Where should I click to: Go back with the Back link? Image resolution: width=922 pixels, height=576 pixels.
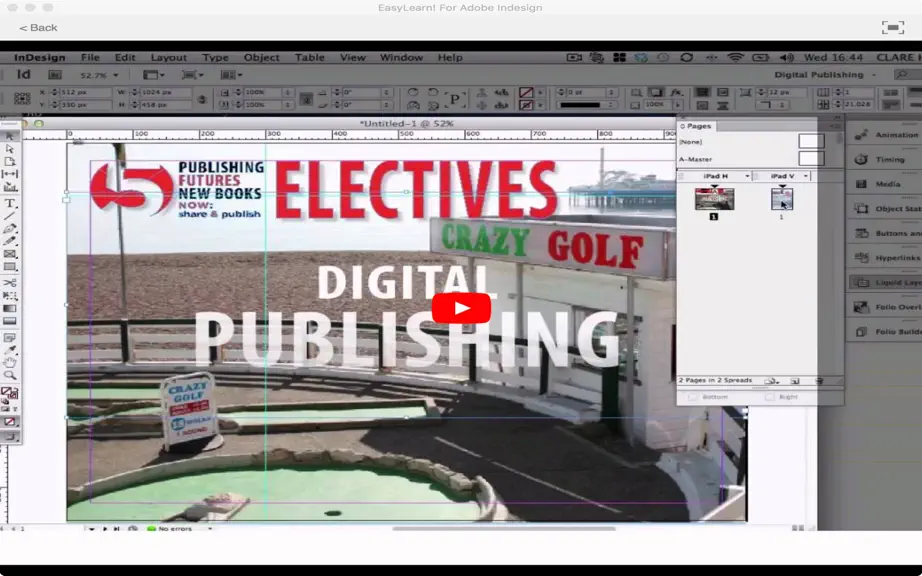point(38,28)
